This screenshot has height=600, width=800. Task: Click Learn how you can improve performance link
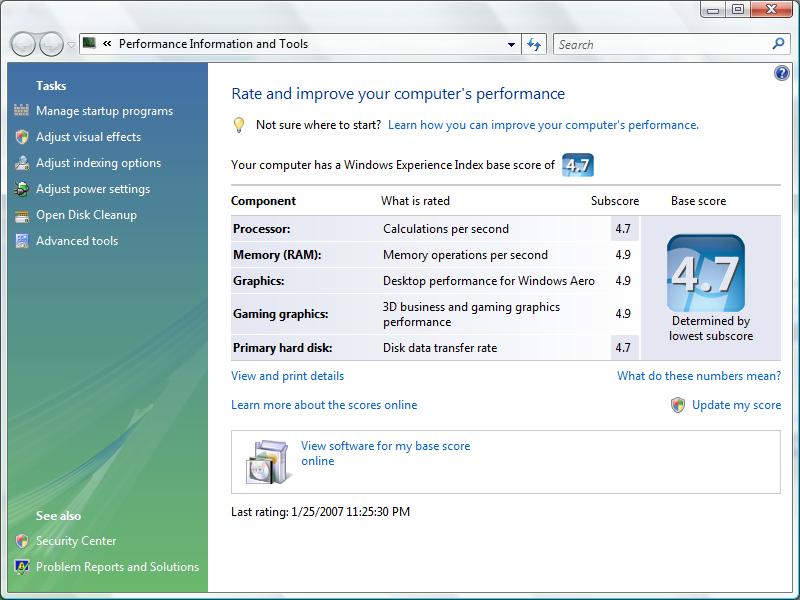click(543, 125)
